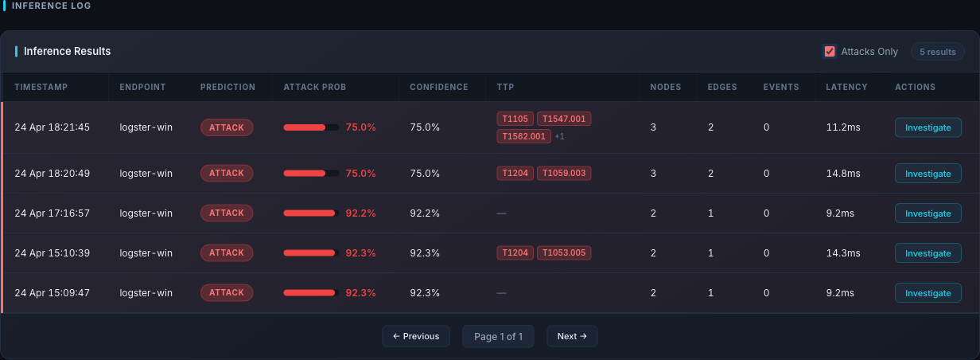Open the T1053.005 technique tag

pyautogui.click(x=564, y=252)
